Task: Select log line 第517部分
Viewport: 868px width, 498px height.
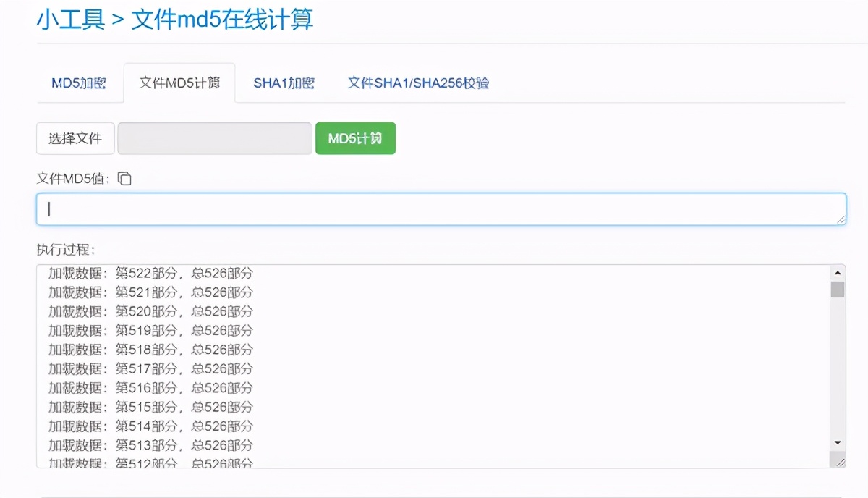Action: [150, 368]
